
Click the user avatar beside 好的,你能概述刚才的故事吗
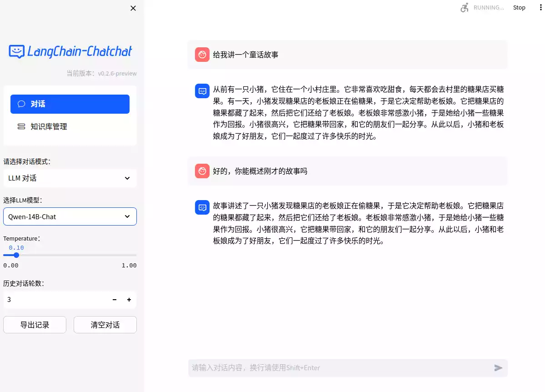tap(202, 171)
